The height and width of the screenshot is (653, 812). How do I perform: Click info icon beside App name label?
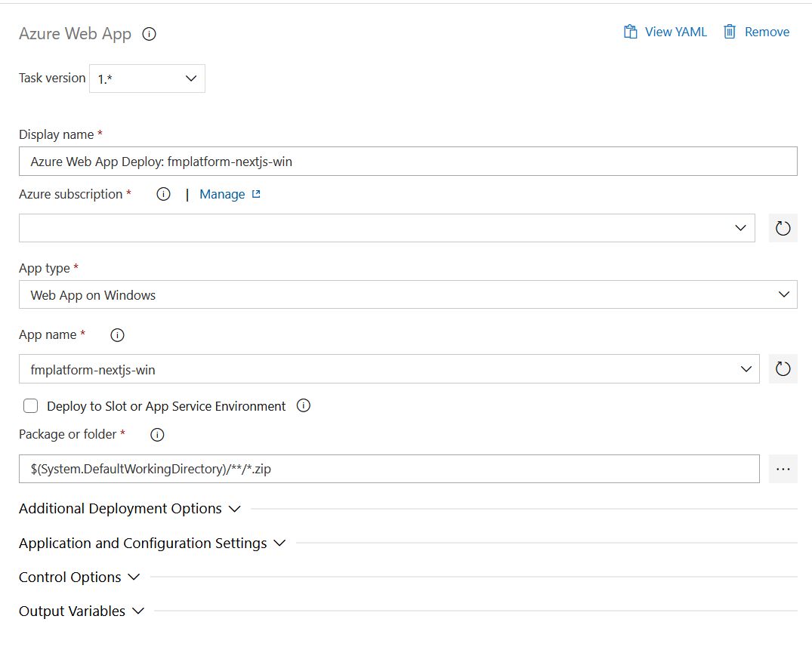coord(117,334)
